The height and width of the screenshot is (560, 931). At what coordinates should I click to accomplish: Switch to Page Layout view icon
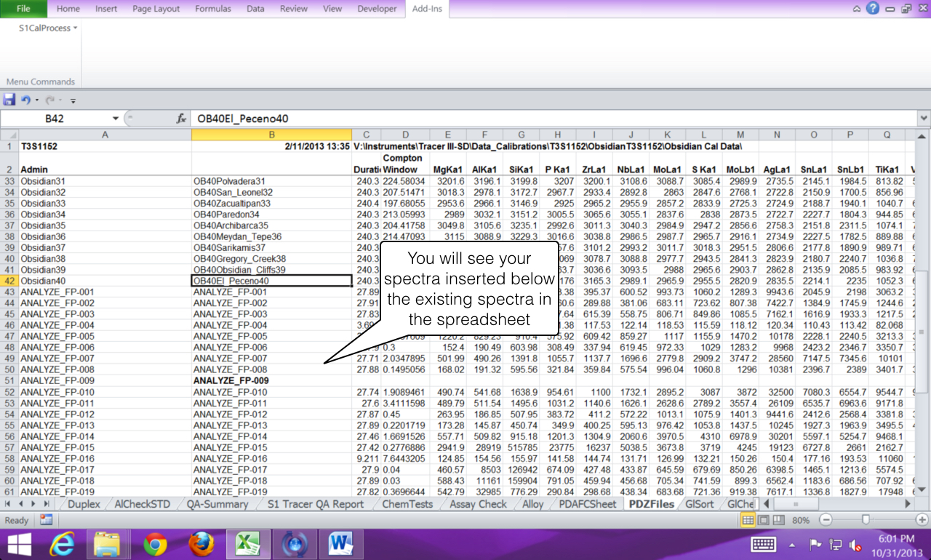point(764,520)
